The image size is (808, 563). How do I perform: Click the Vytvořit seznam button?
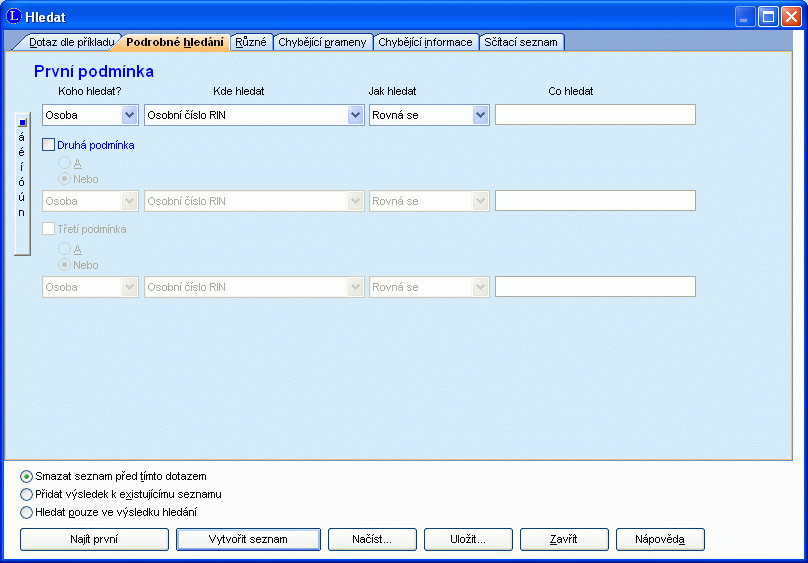click(x=248, y=539)
